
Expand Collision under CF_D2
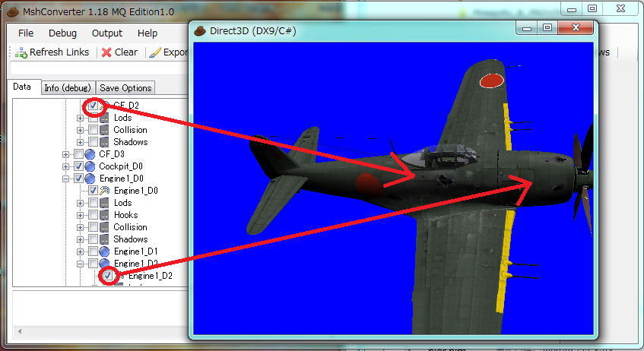[80, 131]
